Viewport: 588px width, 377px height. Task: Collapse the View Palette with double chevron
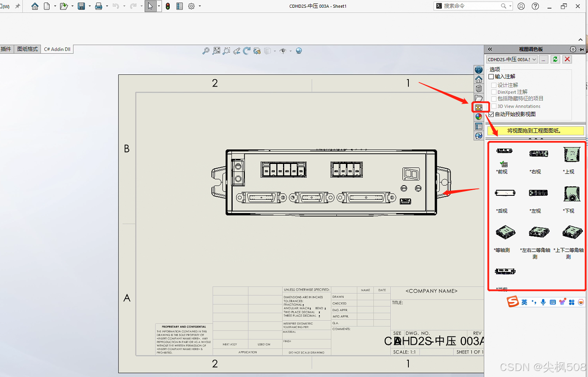pos(490,49)
